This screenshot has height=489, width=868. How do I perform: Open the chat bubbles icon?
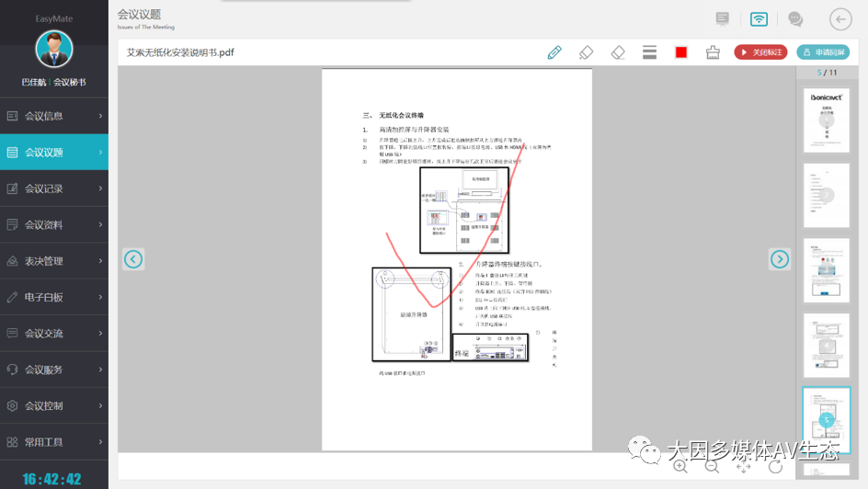pos(795,19)
